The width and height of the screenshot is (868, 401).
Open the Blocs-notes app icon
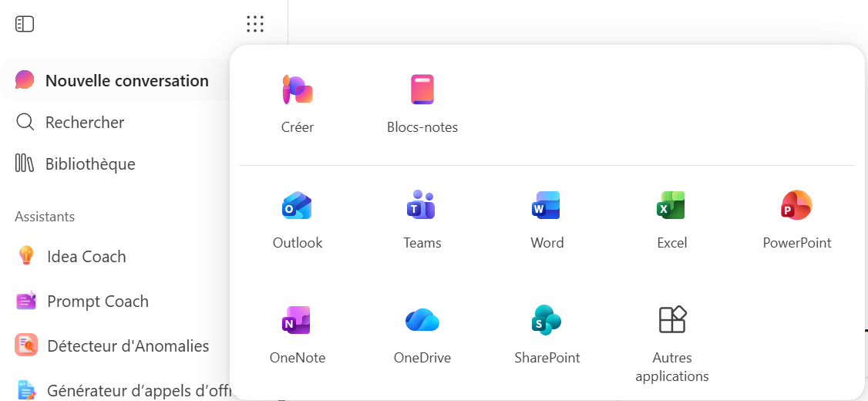pyautogui.click(x=422, y=89)
